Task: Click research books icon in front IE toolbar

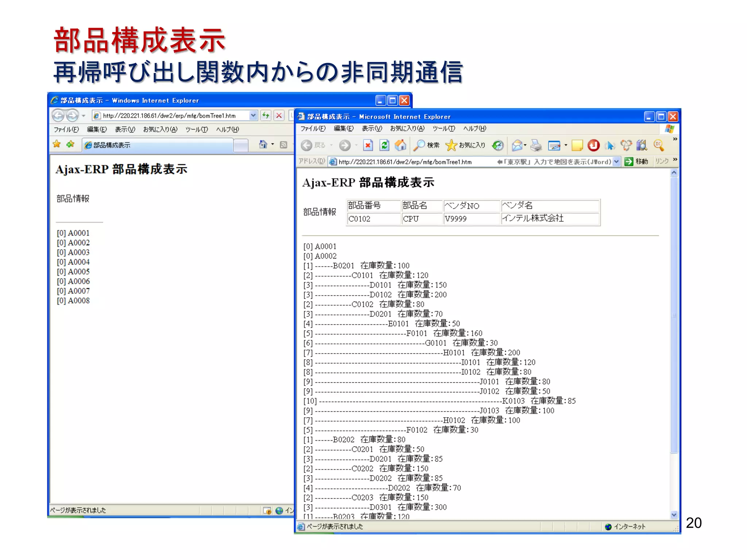Action: 642,145
